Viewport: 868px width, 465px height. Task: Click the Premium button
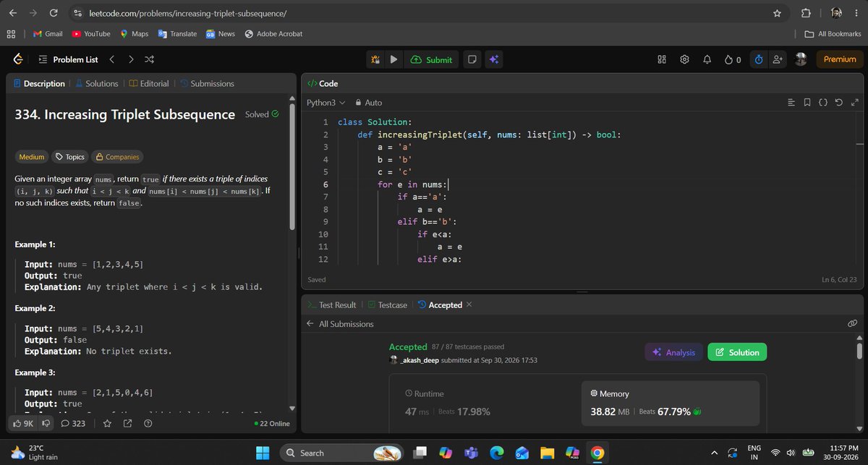839,60
